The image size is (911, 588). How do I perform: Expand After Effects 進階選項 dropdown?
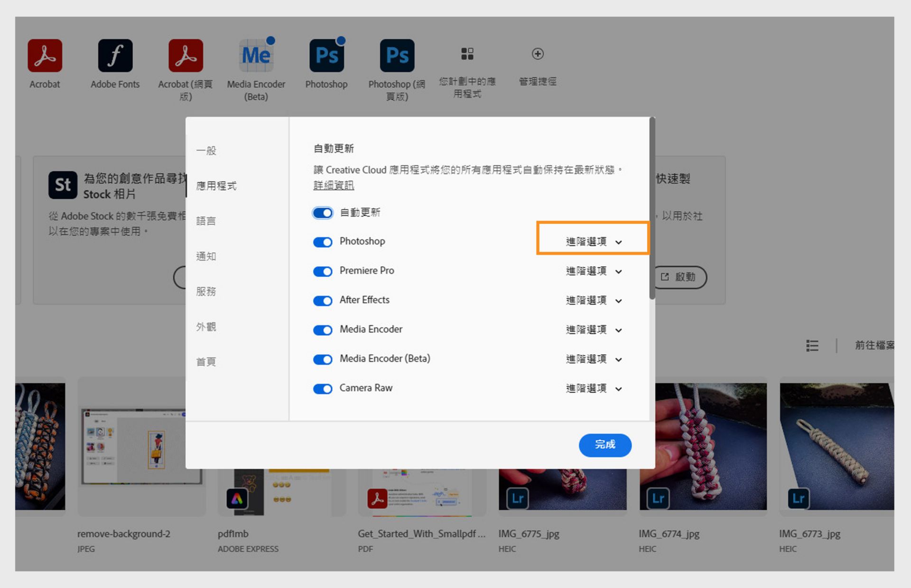pos(593,301)
